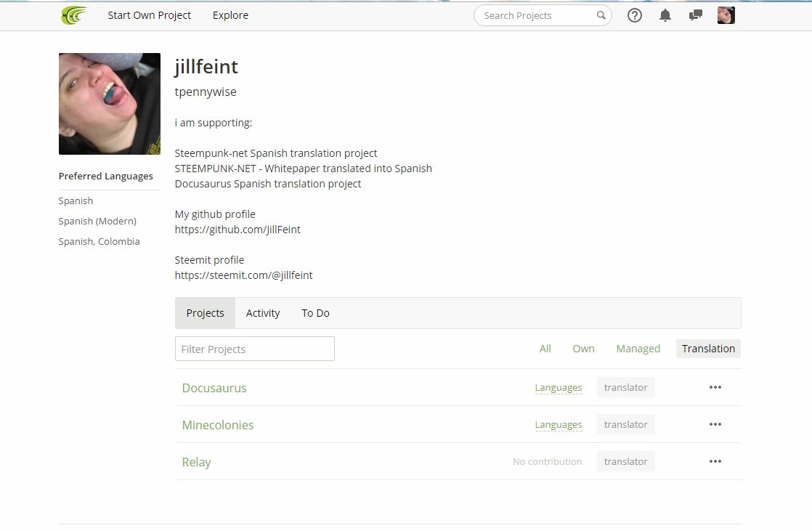Click the github.com/JillFeint URL text
Screen dimensions: 812x531
[237, 230]
